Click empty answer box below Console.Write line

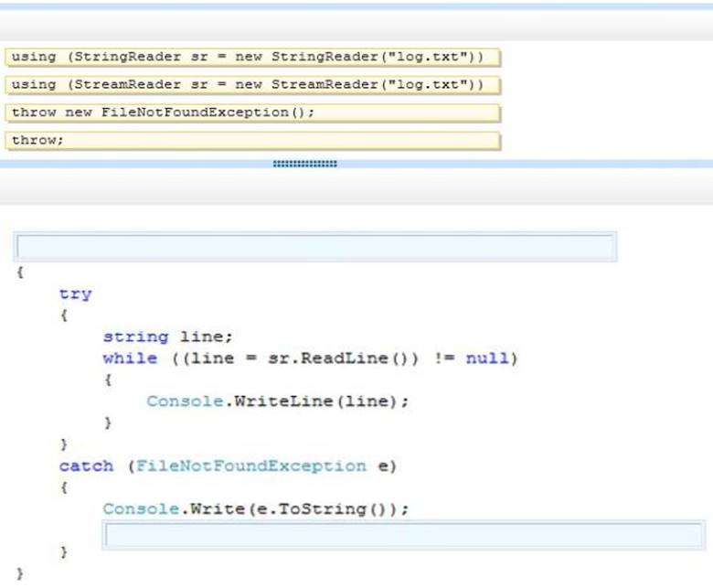[403, 535]
